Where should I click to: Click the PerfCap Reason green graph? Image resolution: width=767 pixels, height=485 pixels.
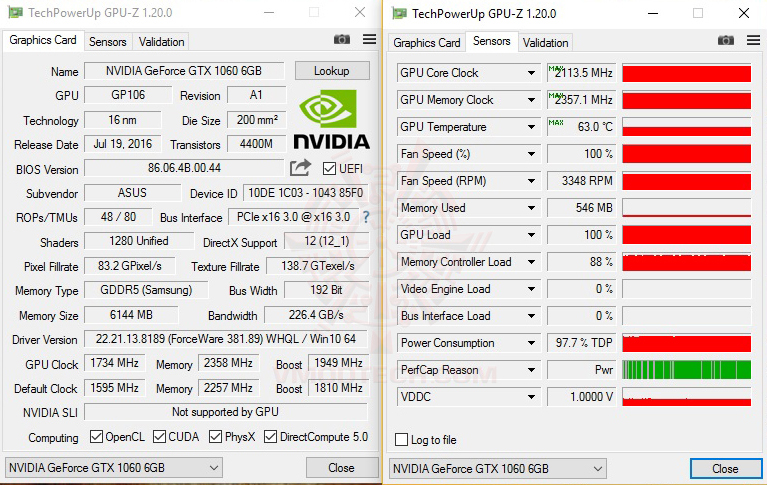(687, 370)
